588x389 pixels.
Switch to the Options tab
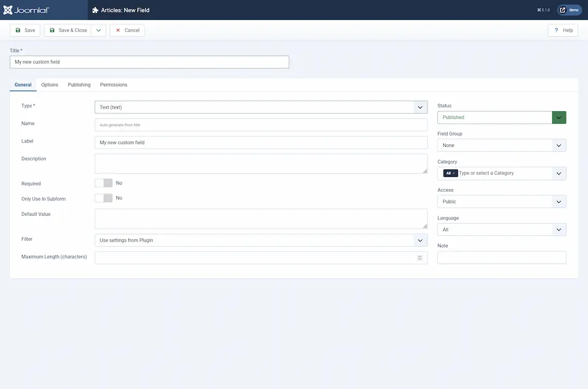tap(50, 84)
